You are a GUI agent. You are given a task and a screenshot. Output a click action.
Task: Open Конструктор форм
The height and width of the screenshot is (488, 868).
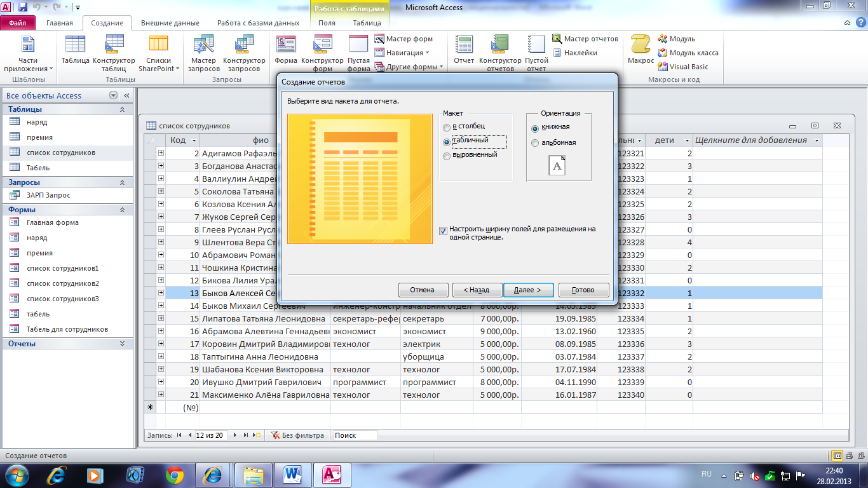tap(322, 53)
